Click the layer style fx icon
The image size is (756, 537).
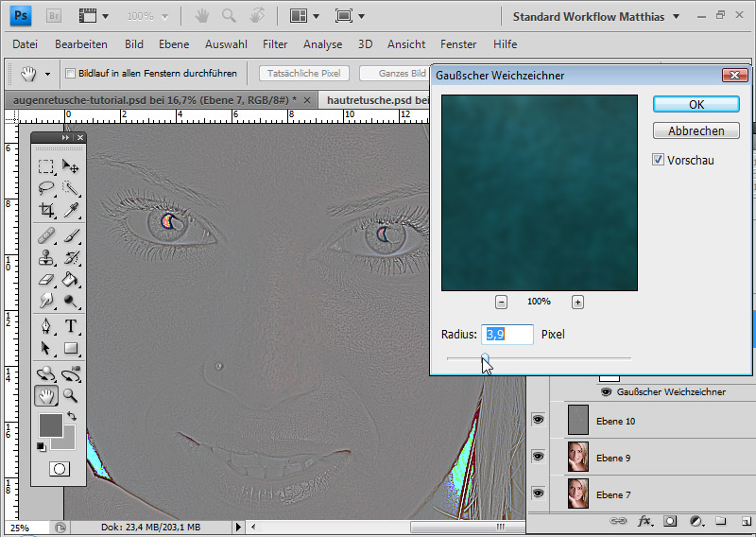click(645, 521)
